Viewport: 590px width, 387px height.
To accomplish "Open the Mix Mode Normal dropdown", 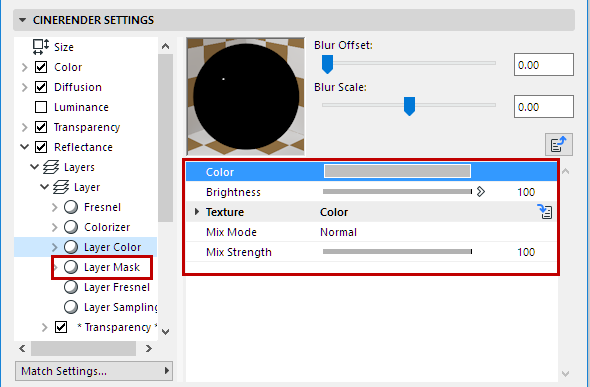I will 338,232.
